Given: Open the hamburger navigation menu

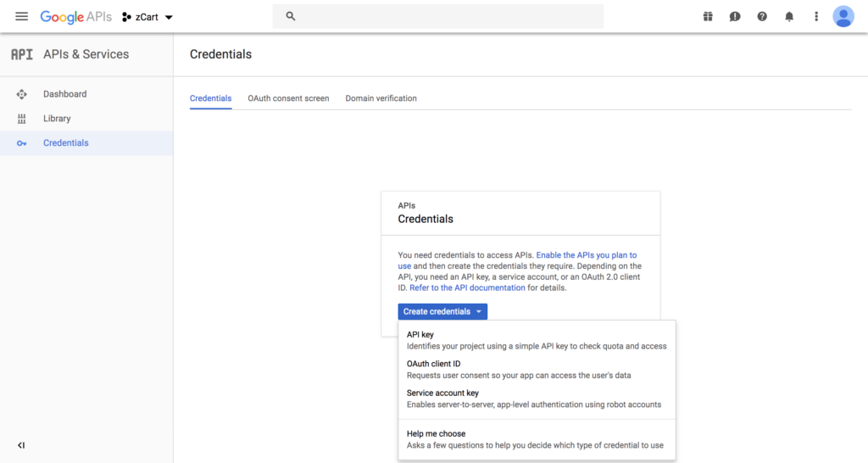Looking at the screenshot, I should tap(21, 16).
